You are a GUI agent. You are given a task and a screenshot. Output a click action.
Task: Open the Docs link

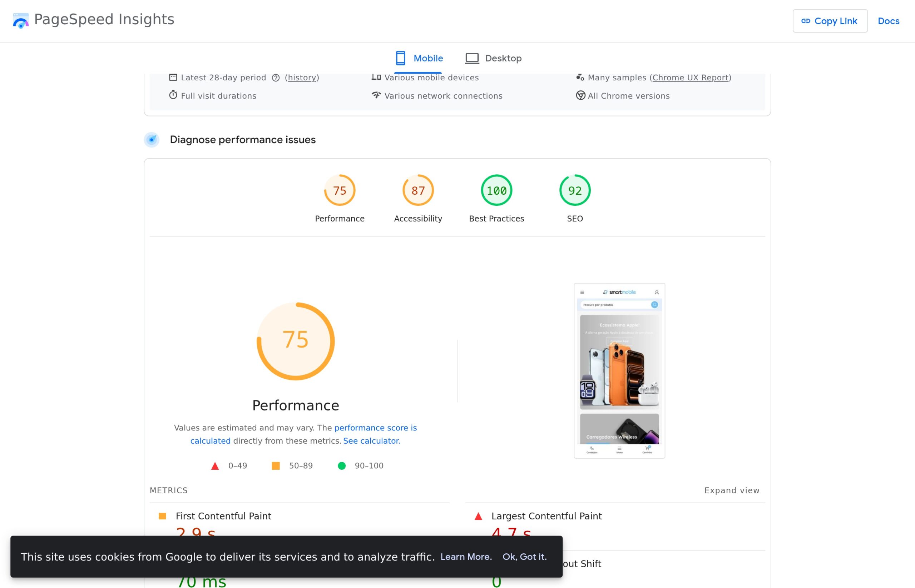click(888, 21)
